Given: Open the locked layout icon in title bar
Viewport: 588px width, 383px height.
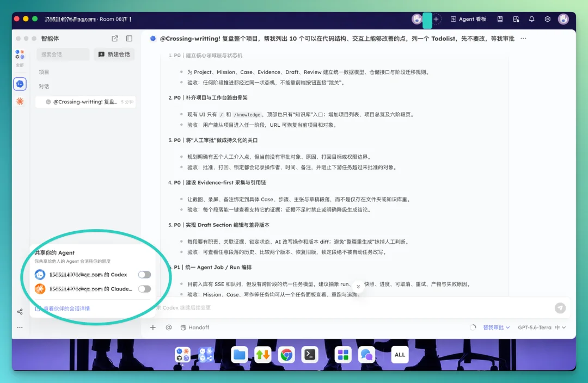Looking at the screenshot, I should coord(516,19).
